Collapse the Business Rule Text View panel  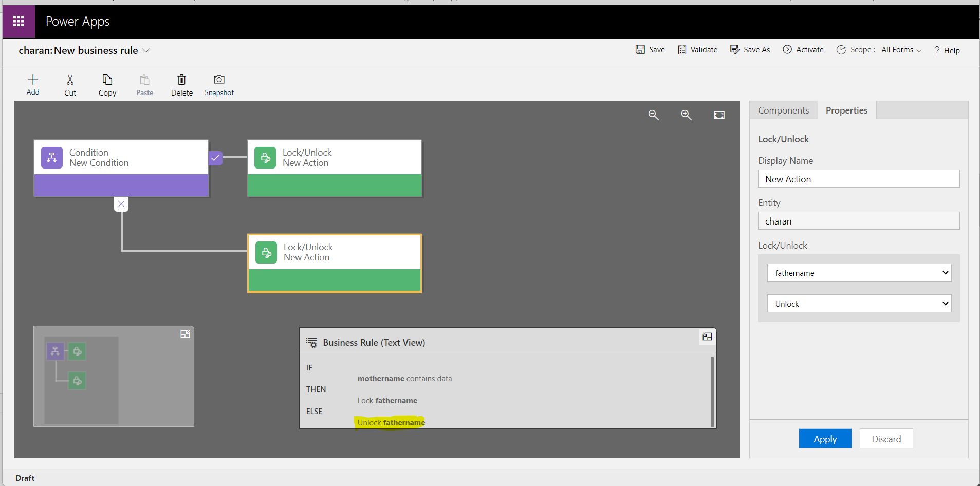click(x=707, y=337)
